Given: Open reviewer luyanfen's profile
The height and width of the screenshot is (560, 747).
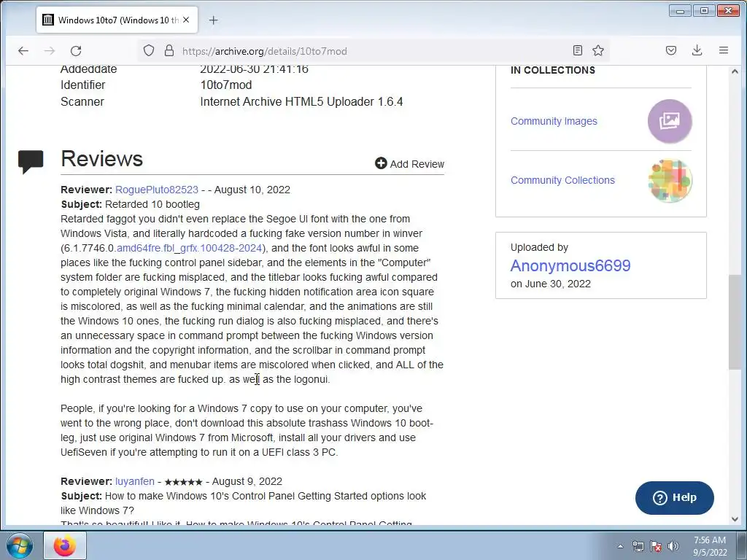Looking at the screenshot, I should (135, 481).
